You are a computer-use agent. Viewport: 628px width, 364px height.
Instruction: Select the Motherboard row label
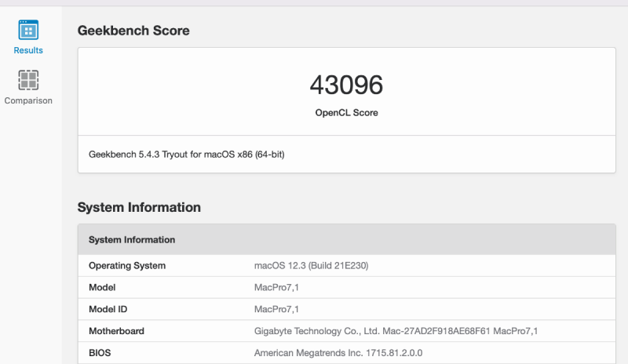[116, 331]
